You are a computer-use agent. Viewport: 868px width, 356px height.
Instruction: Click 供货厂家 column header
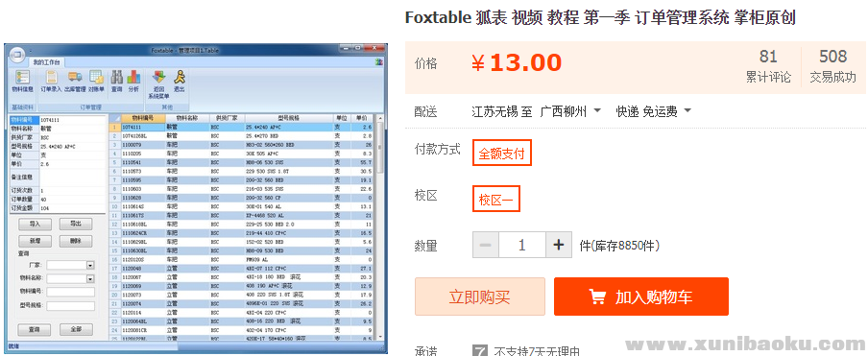click(x=227, y=118)
